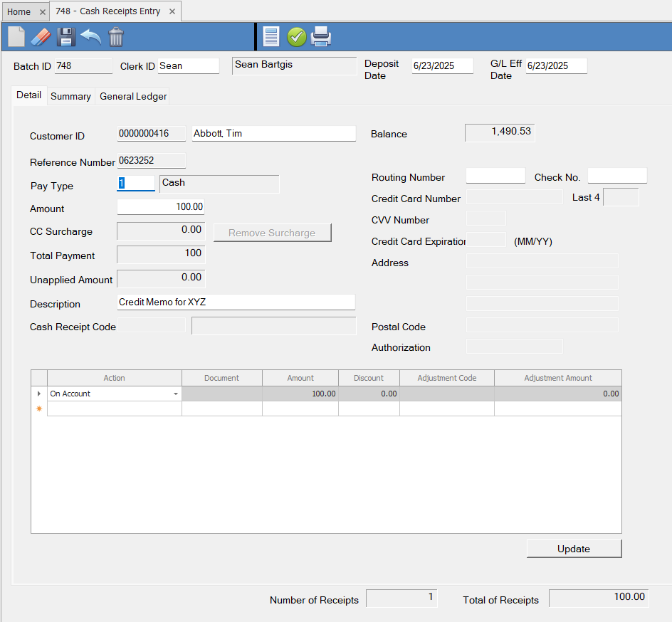This screenshot has width=672, height=622.
Task: Print using the printer icon
Action: point(321,36)
